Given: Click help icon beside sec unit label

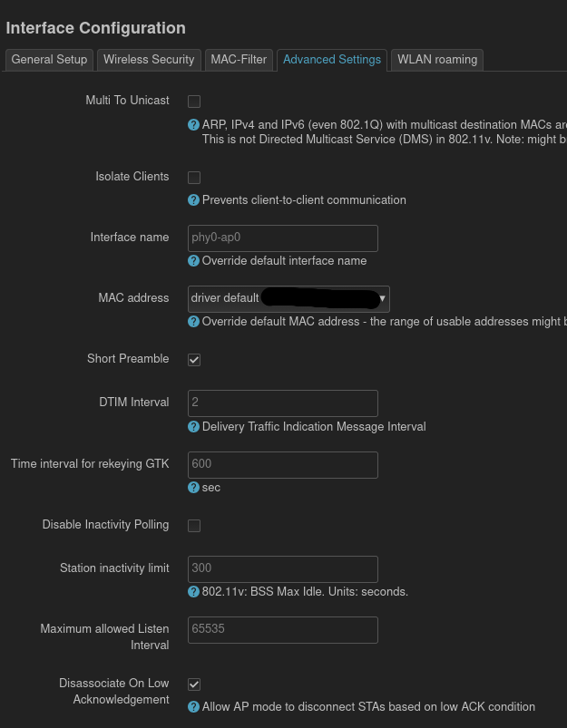Looking at the screenshot, I should tap(193, 487).
